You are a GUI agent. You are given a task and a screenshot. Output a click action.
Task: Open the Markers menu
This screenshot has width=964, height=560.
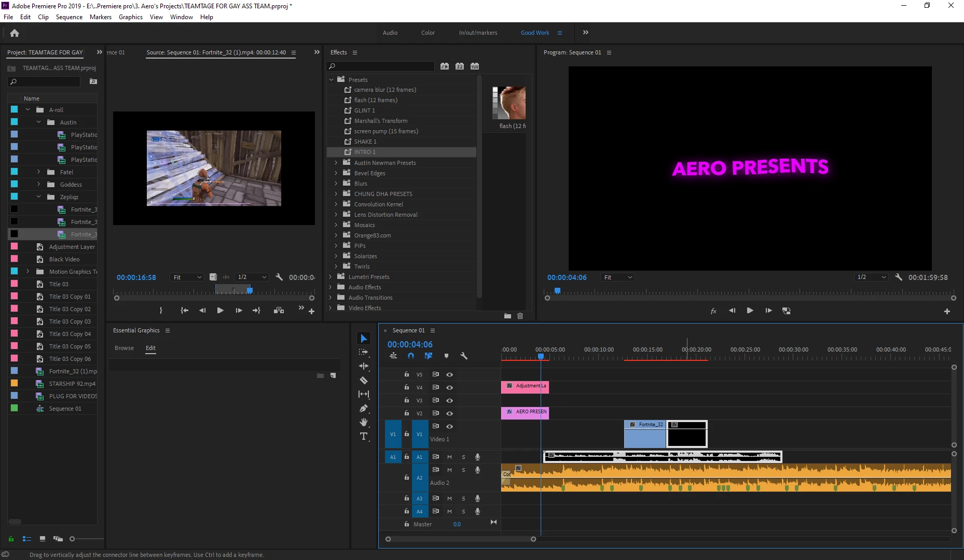[x=101, y=17]
